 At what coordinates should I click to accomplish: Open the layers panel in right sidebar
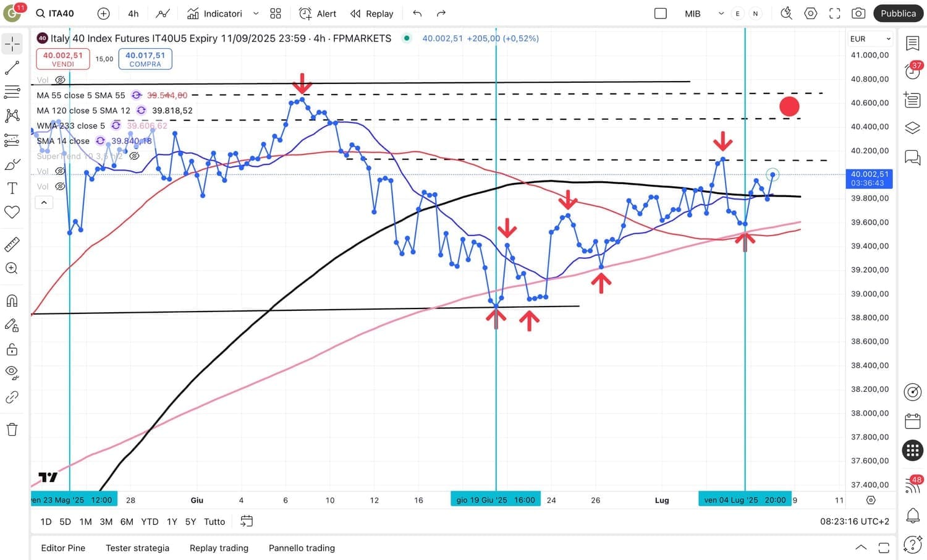click(x=913, y=128)
